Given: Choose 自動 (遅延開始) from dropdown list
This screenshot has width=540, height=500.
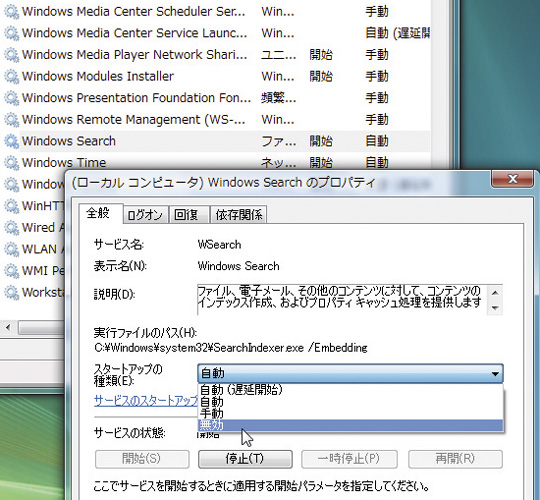Looking at the screenshot, I should (x=350, y=389).
